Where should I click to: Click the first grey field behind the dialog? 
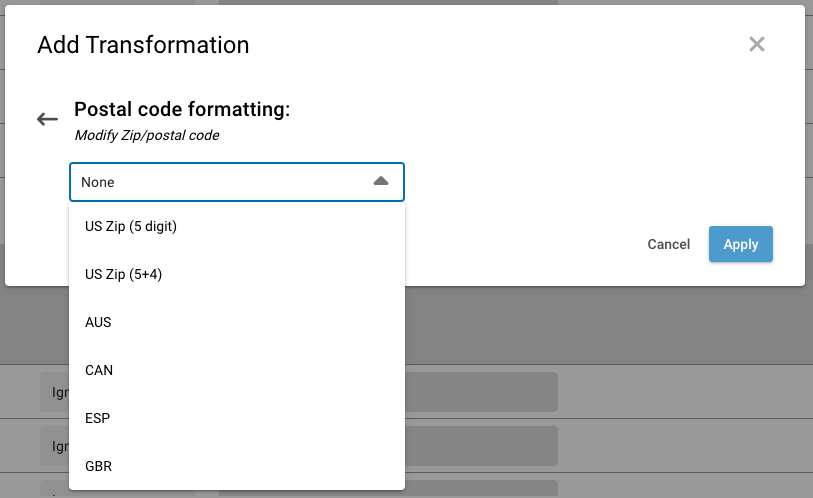click(x=480, y=392)
